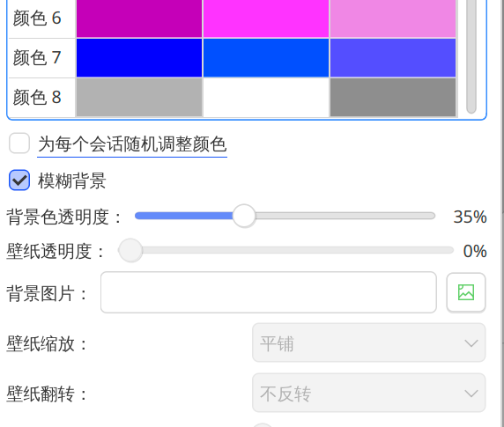Click inside the 背景图片 path field
The width and height of the screenshot is (504, 427).
pyautogui.click(x=269, y=292)
